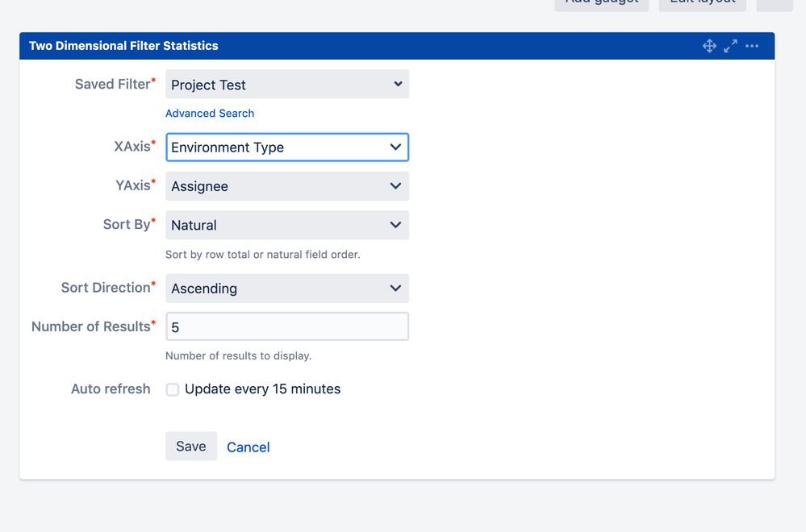Click the unlabeled button beside Edit layout
The height and width of the screenshot is (532, 806).
point(774,4)
